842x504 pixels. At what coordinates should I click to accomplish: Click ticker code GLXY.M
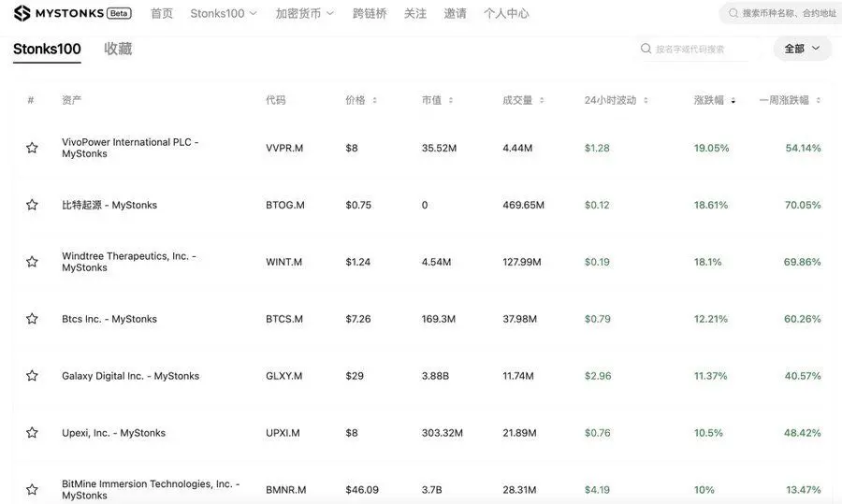(x=284, y=376)
